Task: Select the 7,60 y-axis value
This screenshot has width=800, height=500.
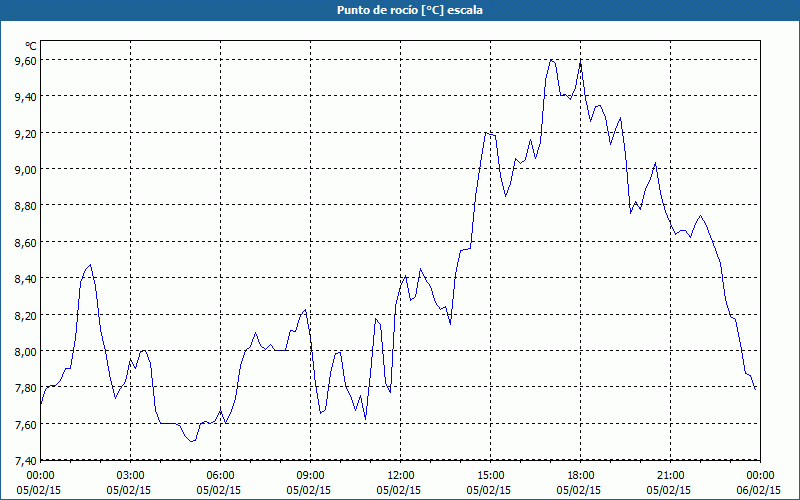Action: (26, 424)
